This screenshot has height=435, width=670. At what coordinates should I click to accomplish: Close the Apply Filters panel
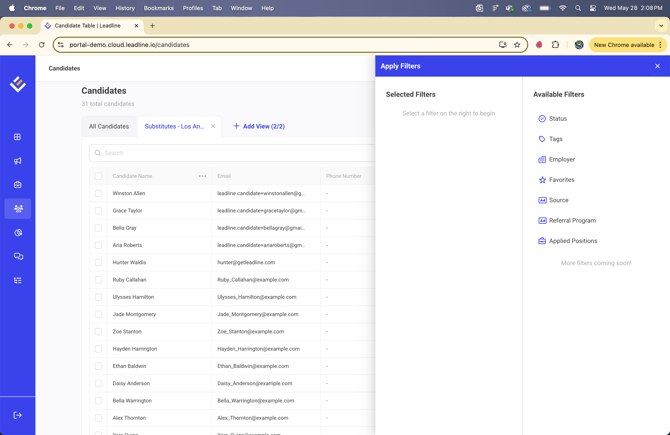[657, 66]
